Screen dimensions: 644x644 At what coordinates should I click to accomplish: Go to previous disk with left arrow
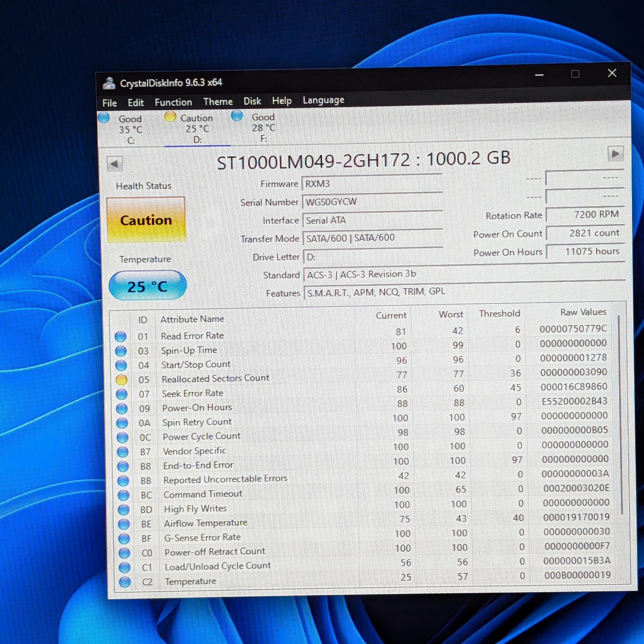(x=115, y=164)
